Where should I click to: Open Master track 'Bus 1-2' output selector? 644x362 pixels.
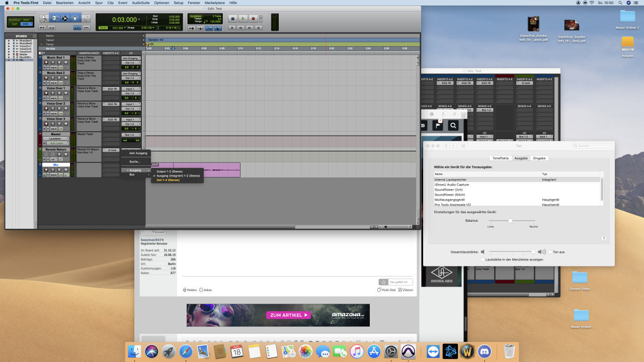(x=131, y=135)
